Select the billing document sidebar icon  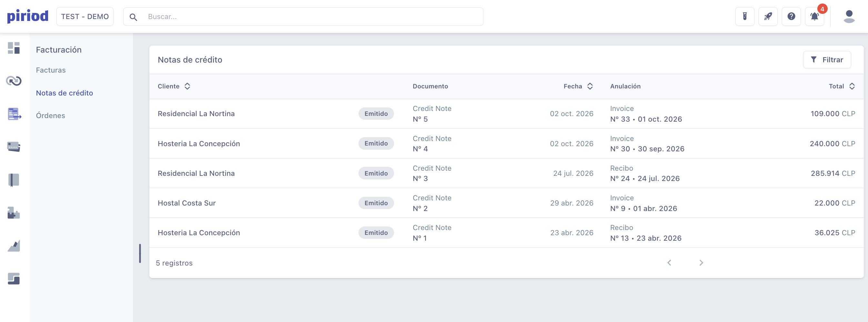pyautogui.click(x=14, y=114)
